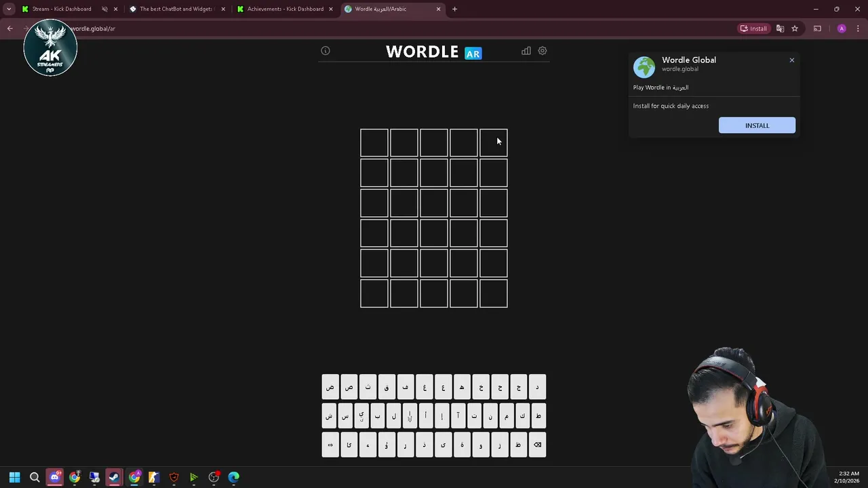This screenshot has width=868, height=488.
Task: Tap the ء hamza key on the keyboard
Action: tap(368, 445)
